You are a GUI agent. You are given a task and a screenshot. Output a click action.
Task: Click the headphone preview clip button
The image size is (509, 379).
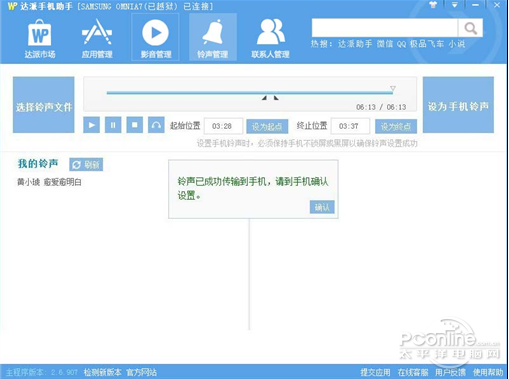tap(156, 125)
